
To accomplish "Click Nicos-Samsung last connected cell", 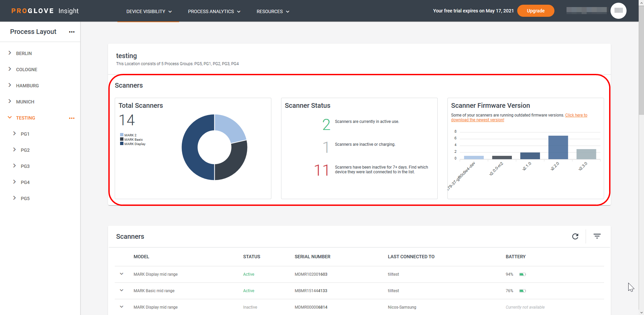I will coord(402,307).
